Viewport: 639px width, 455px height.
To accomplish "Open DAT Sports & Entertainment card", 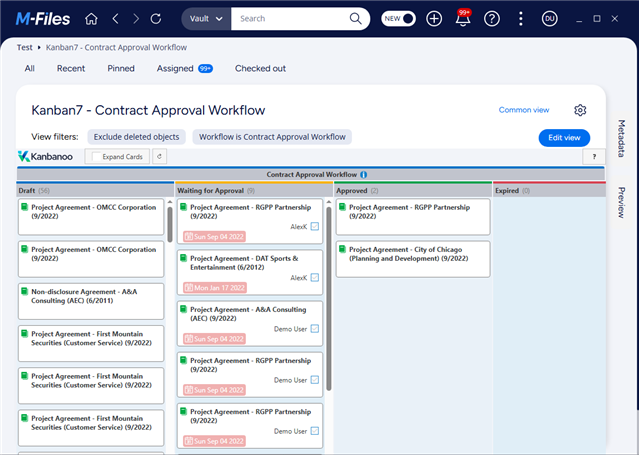I will tap(250, 272).
